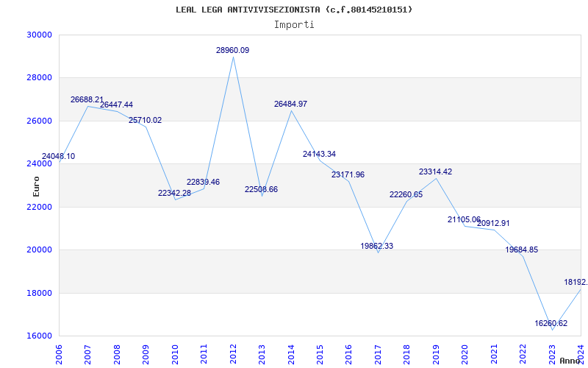This screenshot has height=368, width=588.
Task: Select data label 20912.91
Action: [x=493, y=224]
